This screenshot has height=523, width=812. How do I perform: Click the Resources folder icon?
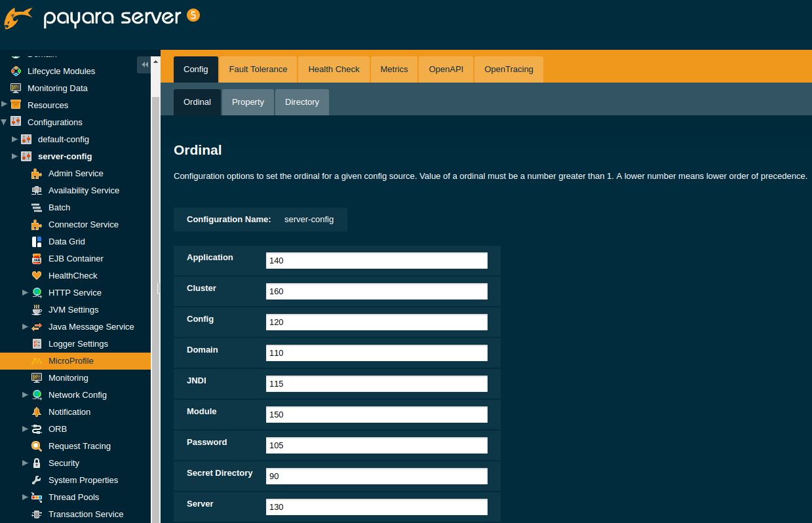pos(16,105)
